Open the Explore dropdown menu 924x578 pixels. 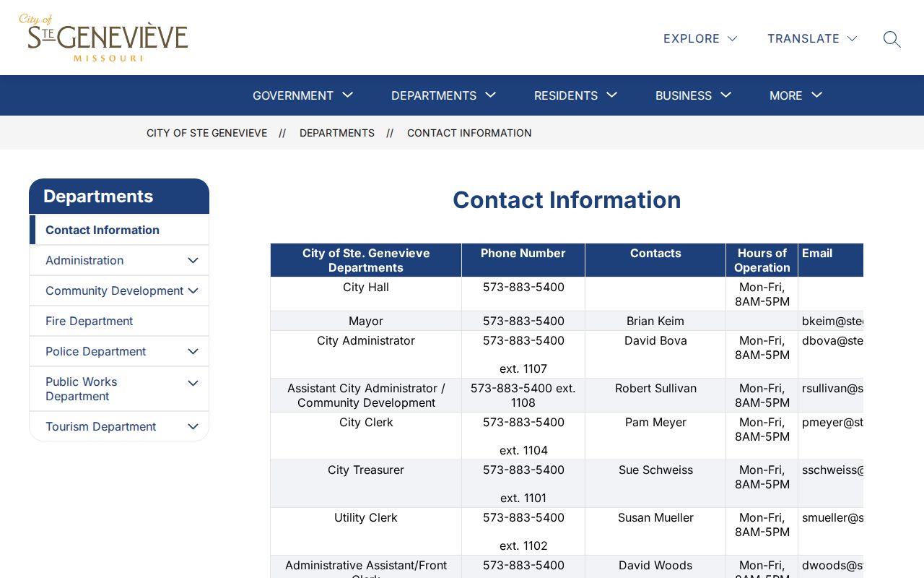[700, 38]
